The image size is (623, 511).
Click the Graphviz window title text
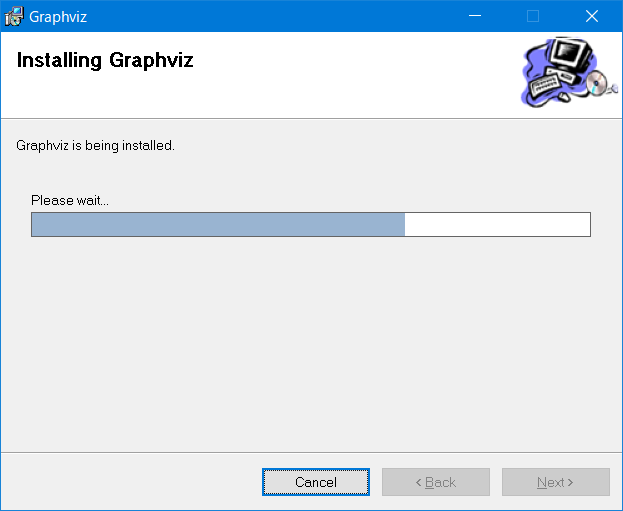coord(58,17)
